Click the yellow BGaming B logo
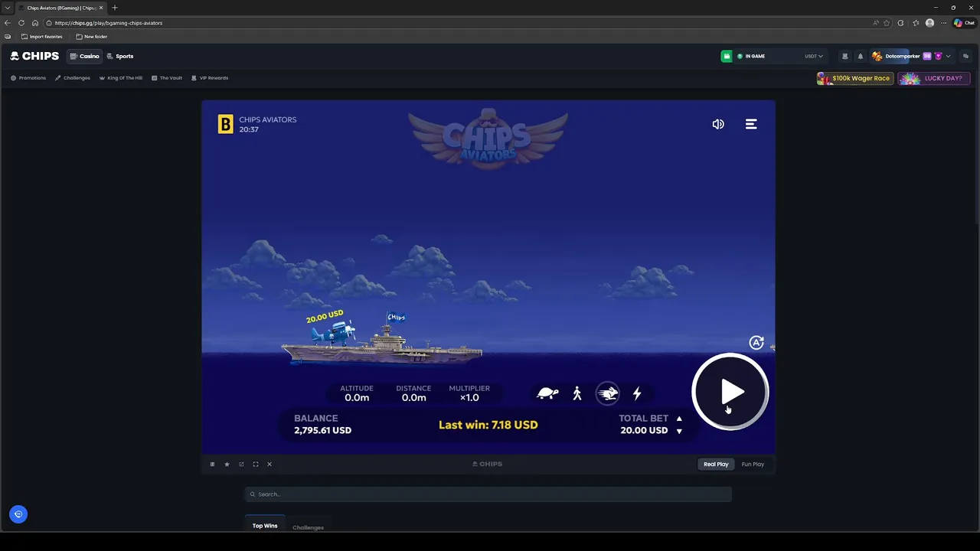980x551 pixels. tap(225, 124)
